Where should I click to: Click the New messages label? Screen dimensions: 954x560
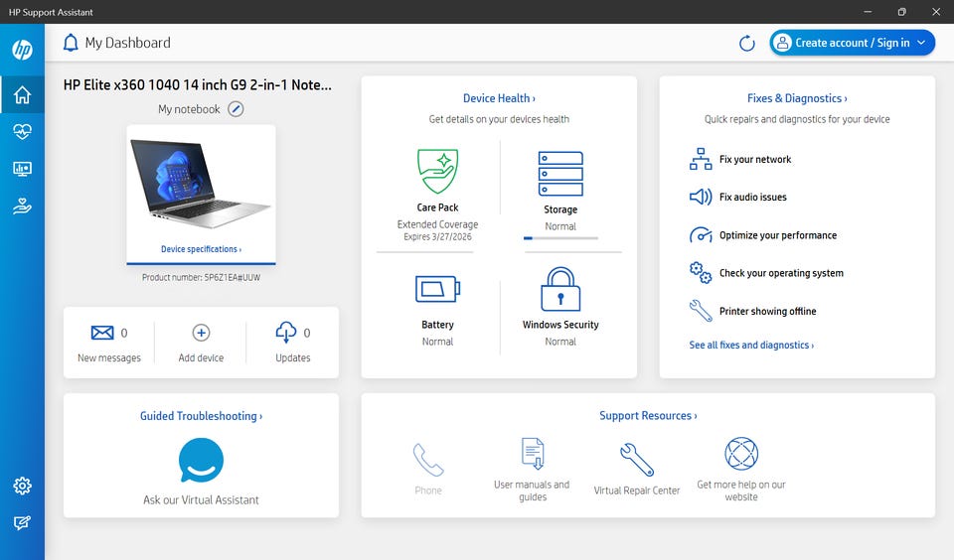coord(109,358)
